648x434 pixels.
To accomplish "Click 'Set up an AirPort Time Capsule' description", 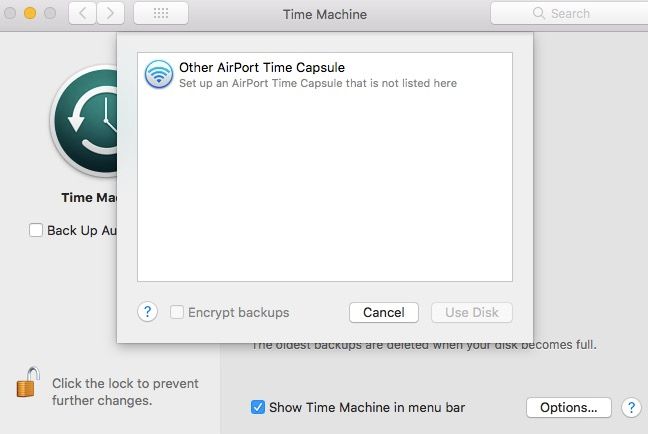I will pos(318,83).
